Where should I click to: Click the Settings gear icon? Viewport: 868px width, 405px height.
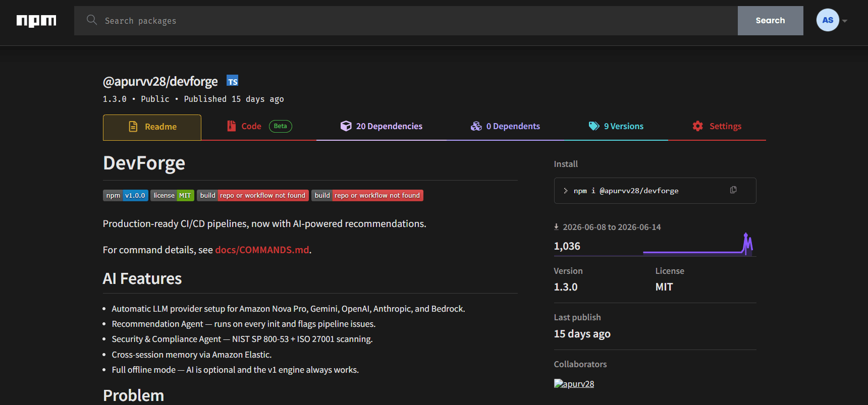point(698,126)
